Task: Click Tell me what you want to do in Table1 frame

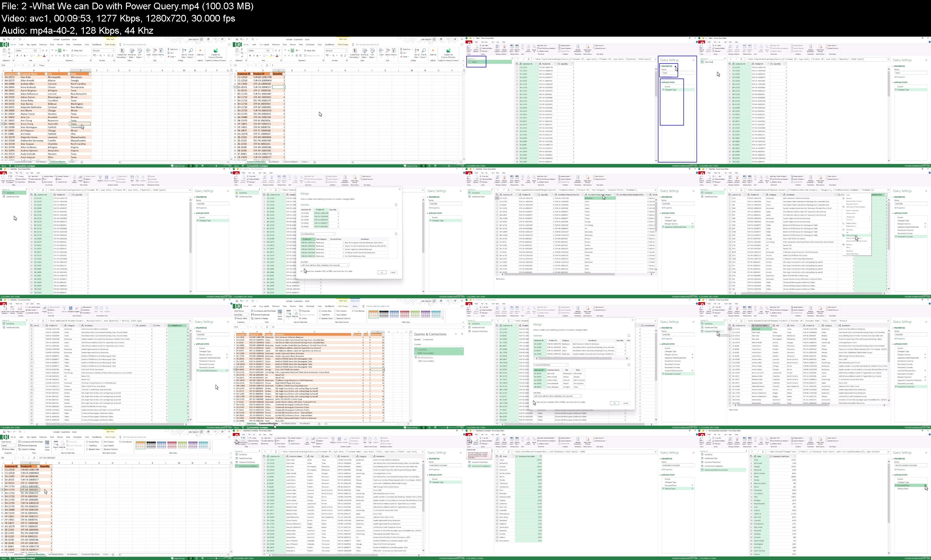Action: click(135, 437)
